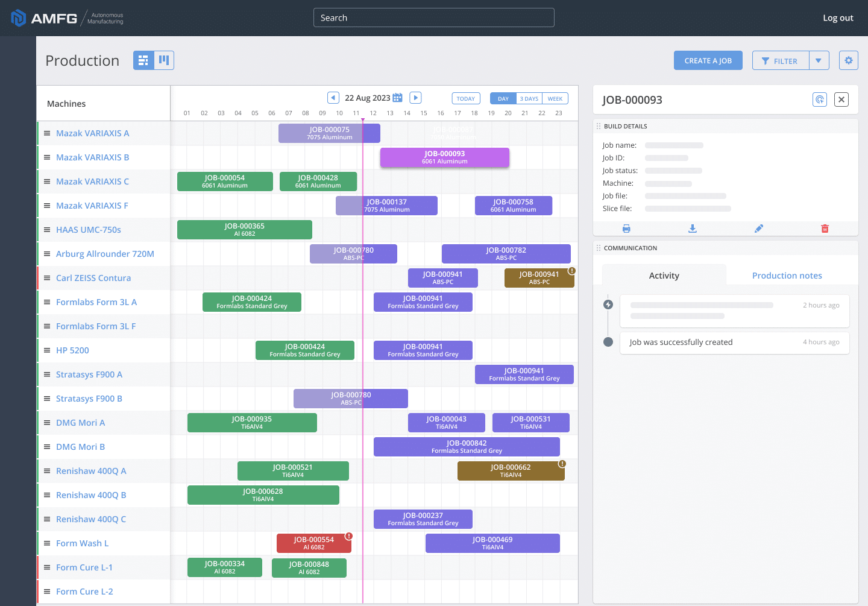Select red JOB-000554 job bar
Viewport: 868px width, 606px height.
[x=314, y=543]
